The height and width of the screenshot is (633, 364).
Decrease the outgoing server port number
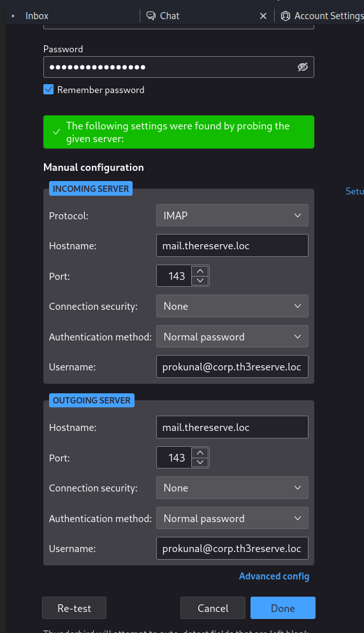tap(200, 462)
